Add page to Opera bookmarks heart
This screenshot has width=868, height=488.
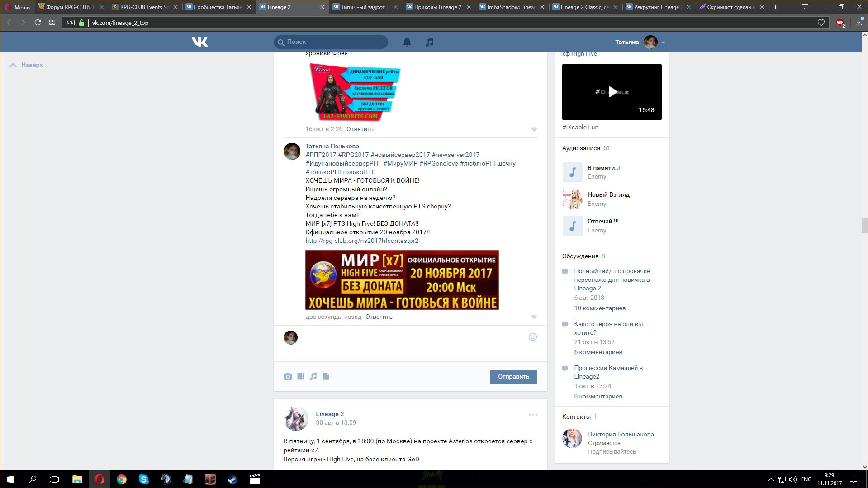[x=821, y=23]
